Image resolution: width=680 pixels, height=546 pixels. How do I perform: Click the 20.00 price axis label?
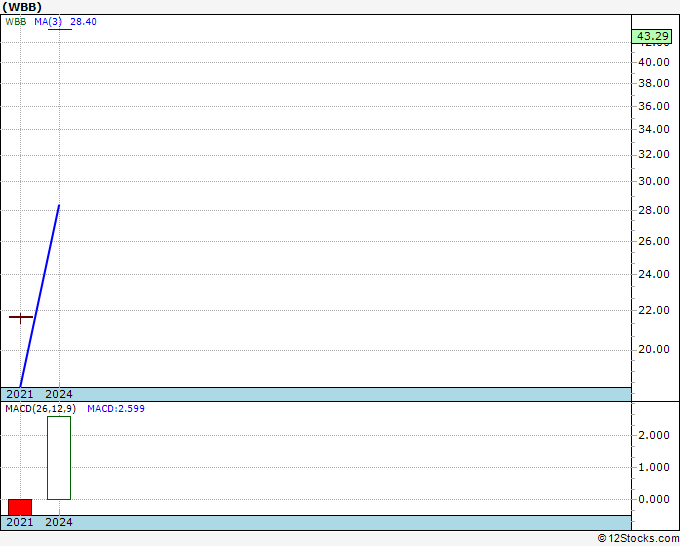point(654,350)
